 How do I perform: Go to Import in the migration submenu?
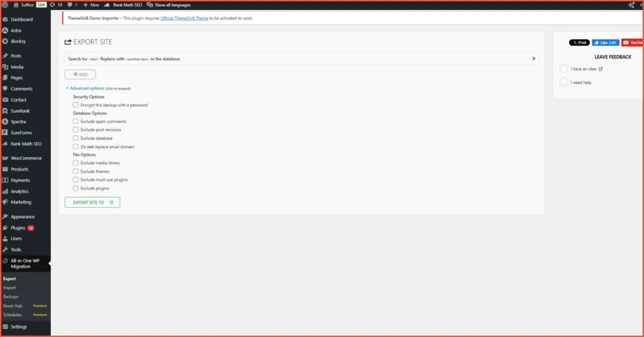pyautogui.click(x=10, y=288)
